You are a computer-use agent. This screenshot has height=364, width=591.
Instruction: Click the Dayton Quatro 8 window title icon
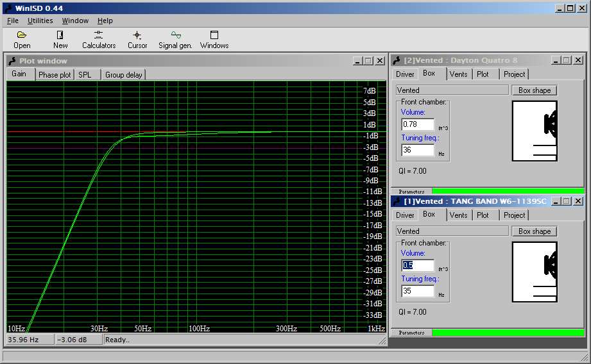coord(396,60)
